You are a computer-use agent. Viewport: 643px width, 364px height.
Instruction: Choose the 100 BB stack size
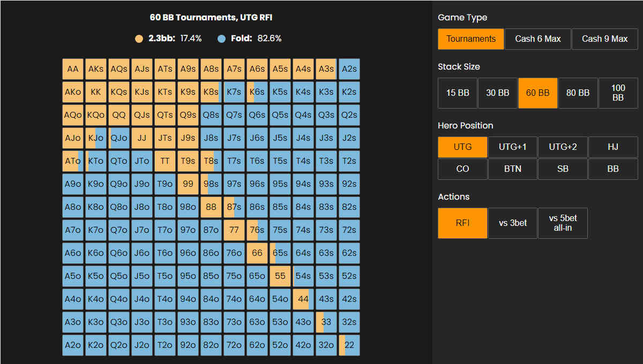point(618,93)
